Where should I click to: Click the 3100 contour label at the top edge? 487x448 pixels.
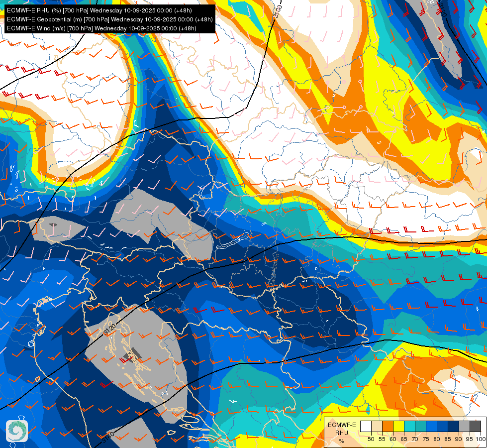coord(278,12)
